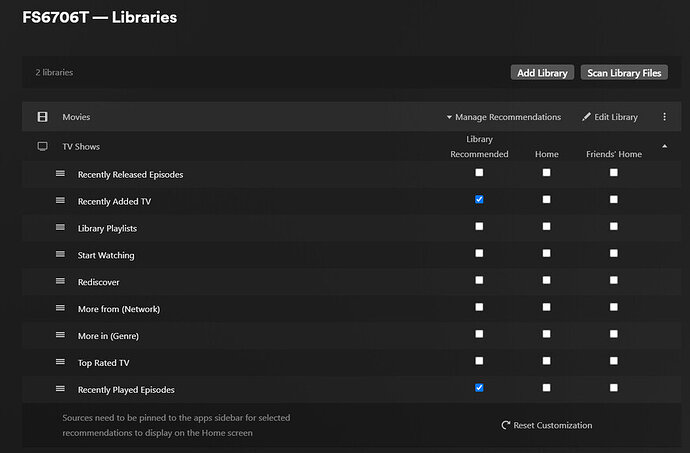Click the drag handle for Library Playlists

click(60, 228)
